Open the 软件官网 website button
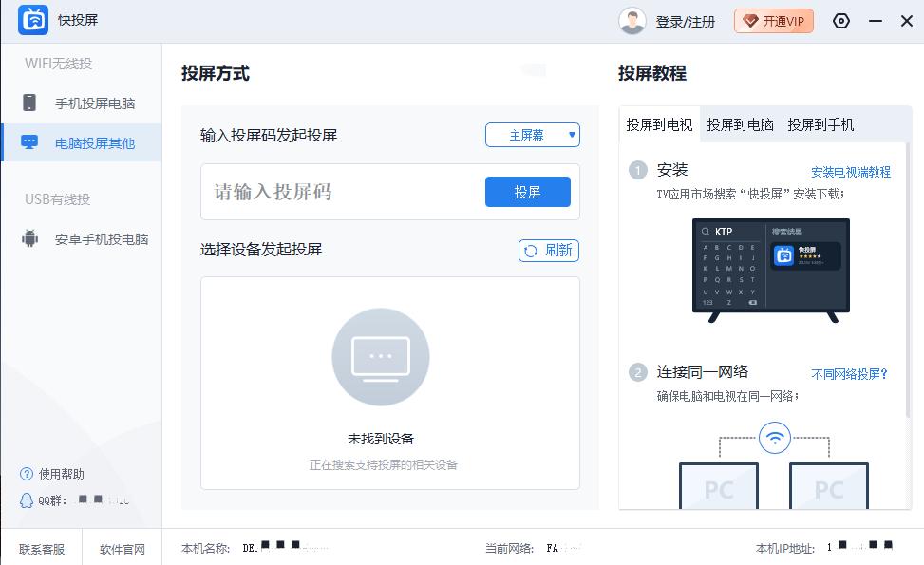 (122, 549)
